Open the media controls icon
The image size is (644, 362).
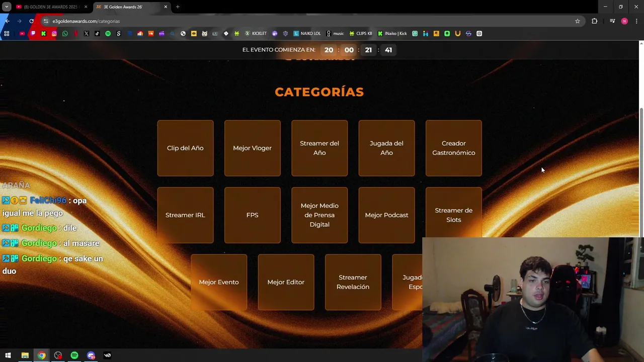pos(612,21)
